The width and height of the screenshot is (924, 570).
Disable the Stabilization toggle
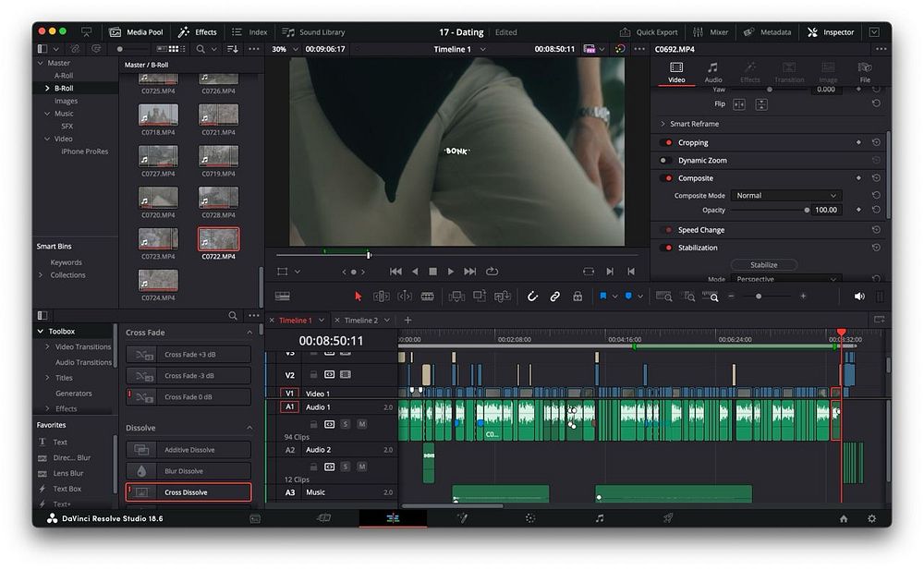pyautogui.click(x=666, y=248)
